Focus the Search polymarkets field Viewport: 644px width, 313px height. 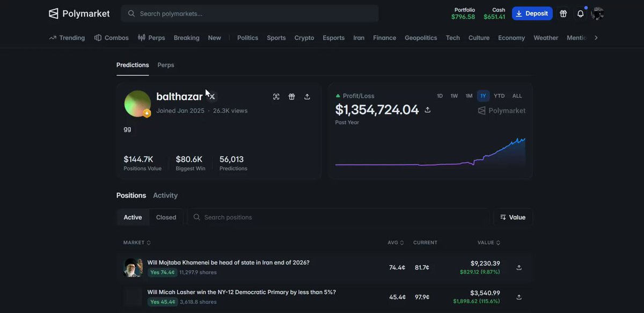[x=250, y=13]
